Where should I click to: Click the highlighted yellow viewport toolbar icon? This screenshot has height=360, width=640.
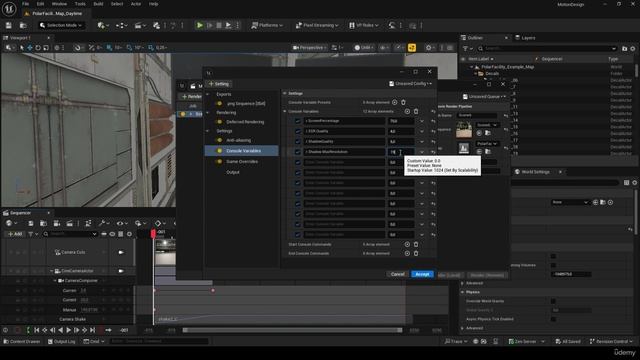point(412,48)
